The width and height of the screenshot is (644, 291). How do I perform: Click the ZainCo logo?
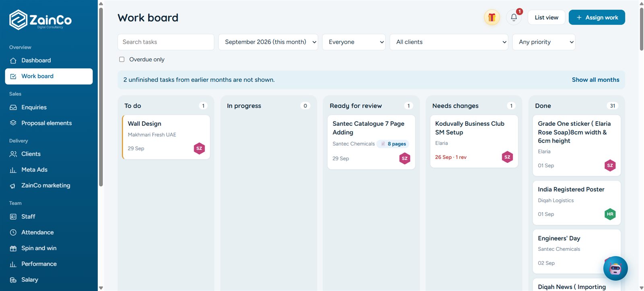tap(40, 20)
